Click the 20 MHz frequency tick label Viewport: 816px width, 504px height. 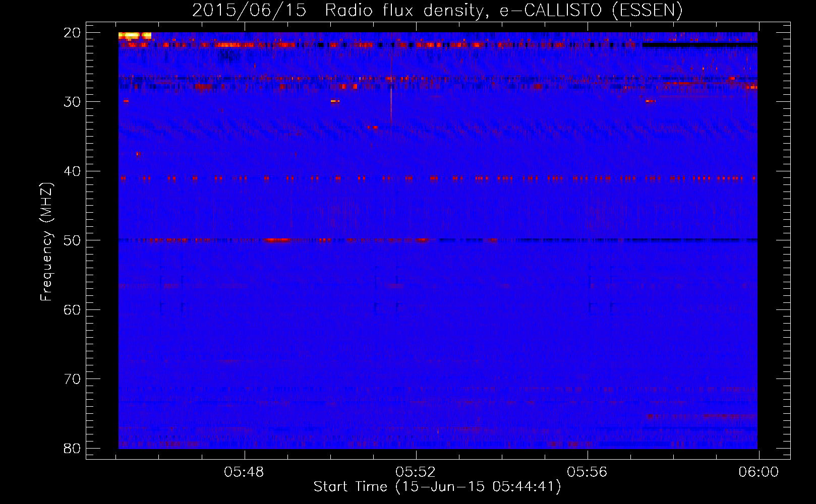pyautogui.click(x=72, y=33)
